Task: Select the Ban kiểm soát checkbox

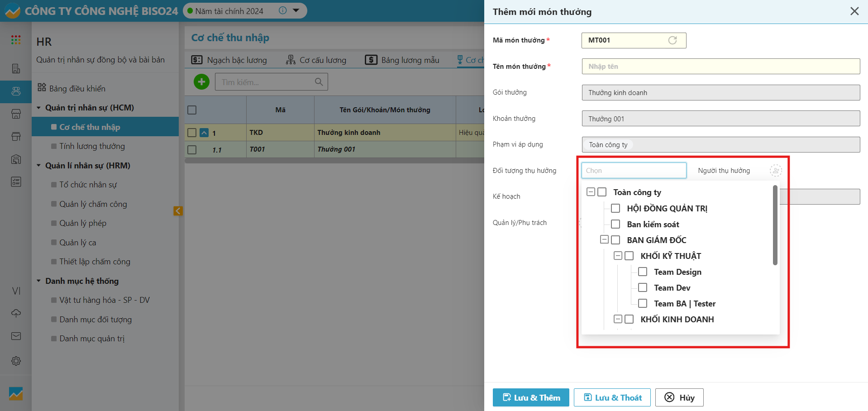Action: pos(615,224)
